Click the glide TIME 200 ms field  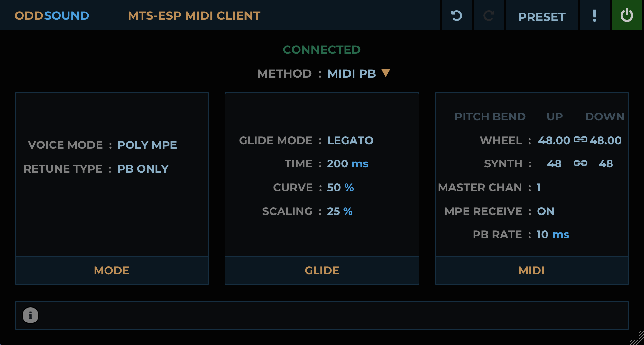(347, 163)
